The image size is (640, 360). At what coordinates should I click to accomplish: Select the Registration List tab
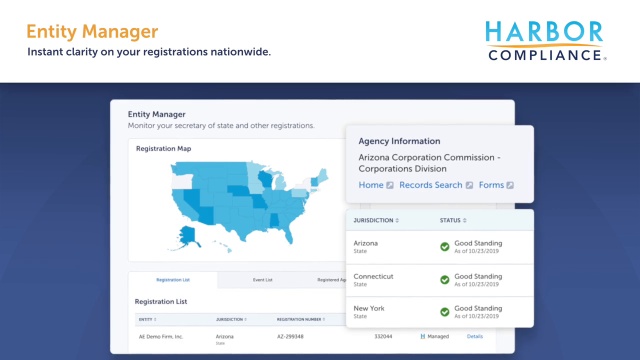tap(173, 280)
